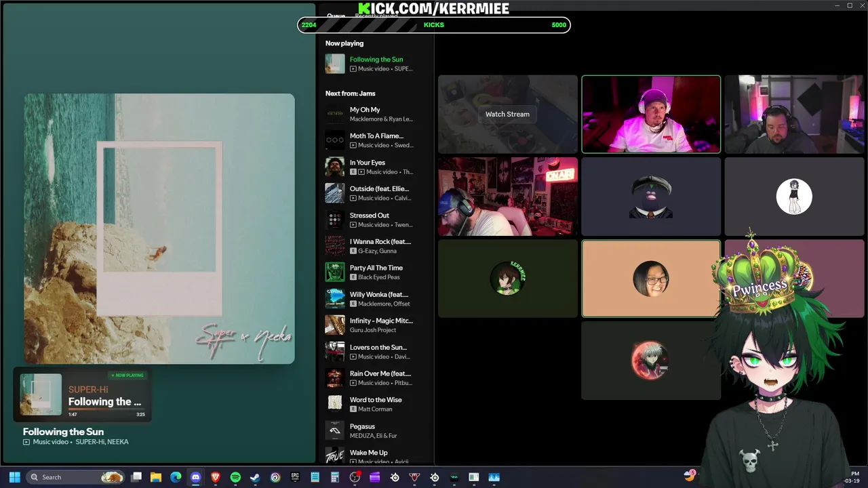Image resolution: width=868 pixels, height=488 pixels.
Task: Click in the taskbar Search box
Action: [76, 477]
